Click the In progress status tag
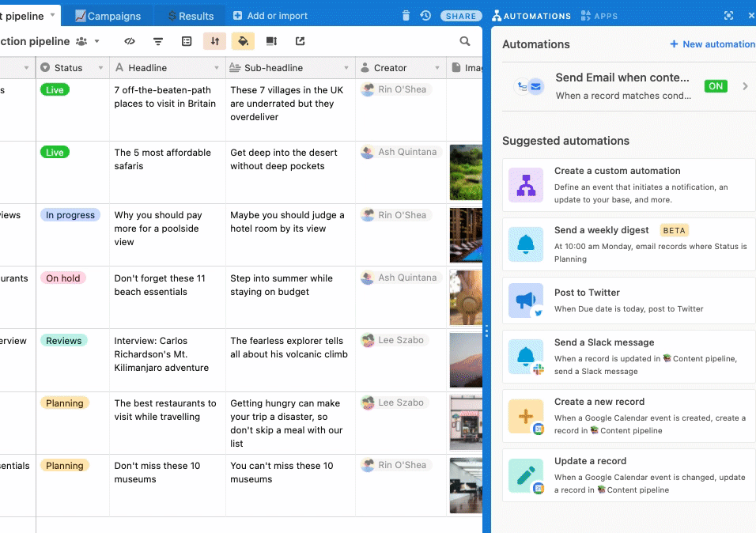The image size is (756, 533). [70, 215]
